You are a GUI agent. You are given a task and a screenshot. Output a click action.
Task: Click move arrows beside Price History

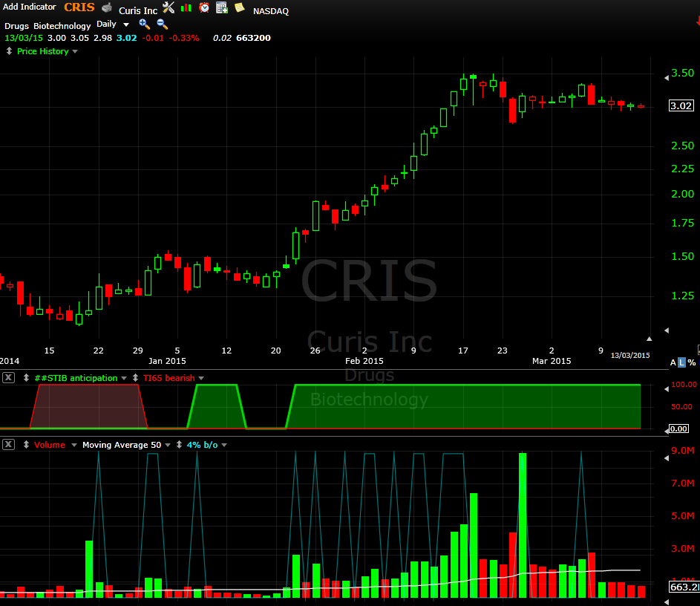click(x=9, y=51)
